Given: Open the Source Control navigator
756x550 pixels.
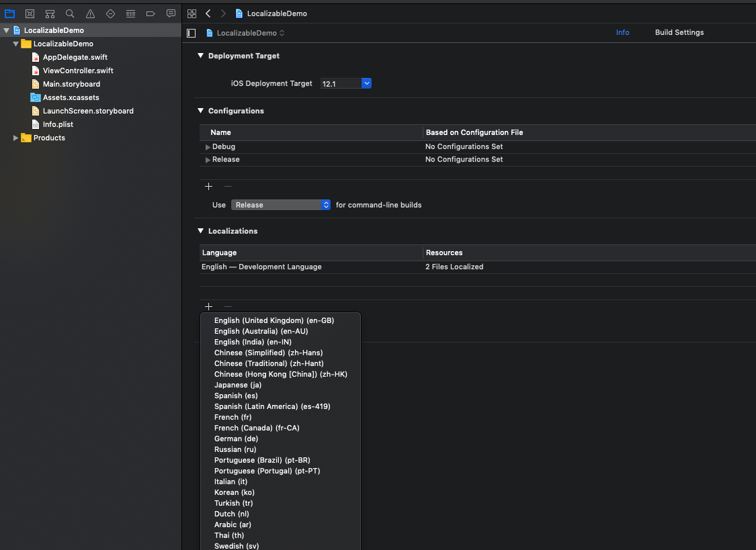Looking at the screenshot, I should point(30,13).
